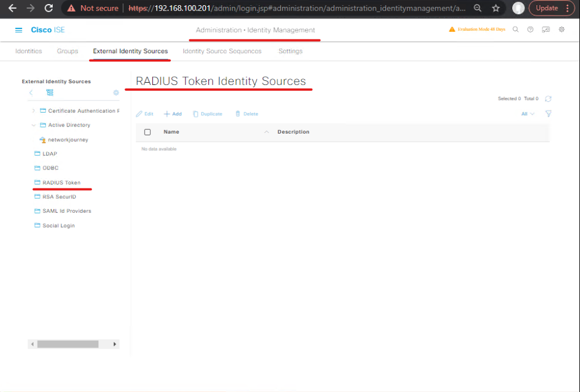
Task: Open the browser profile avatar
Action: [x=518, y=8]
